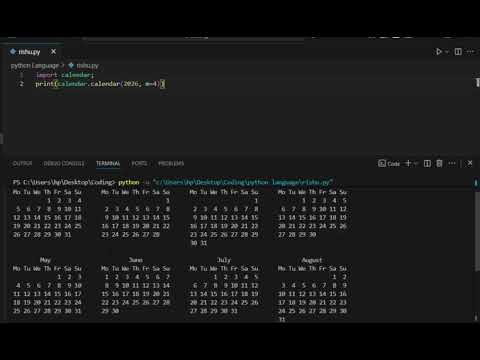Switch to the OUTPUT panel tab
The width and height of the screenshot is (480, 360).
click(22, 163)
